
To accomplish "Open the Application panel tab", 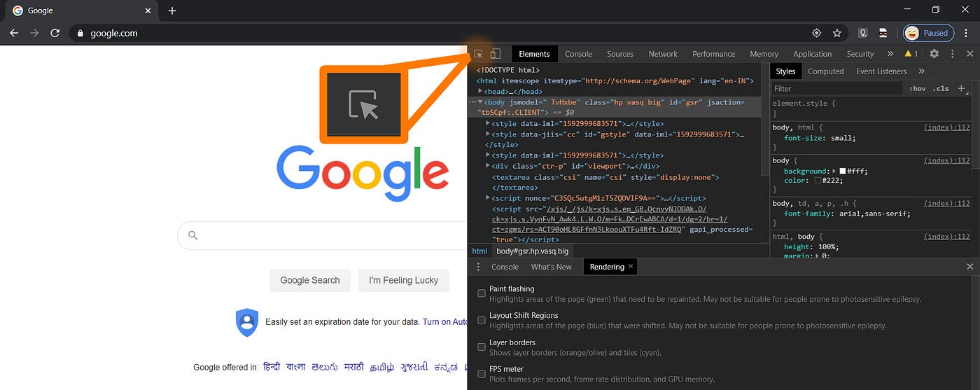I will click(813, 54).
